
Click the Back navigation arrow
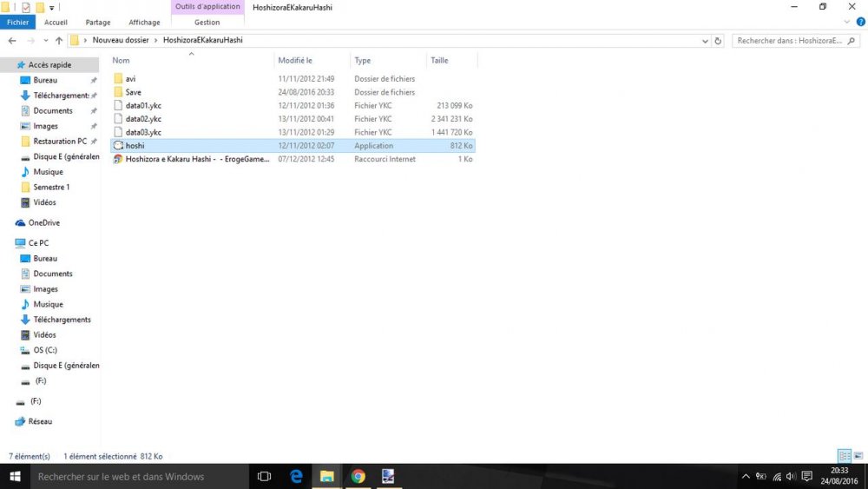tap(12, 41)
